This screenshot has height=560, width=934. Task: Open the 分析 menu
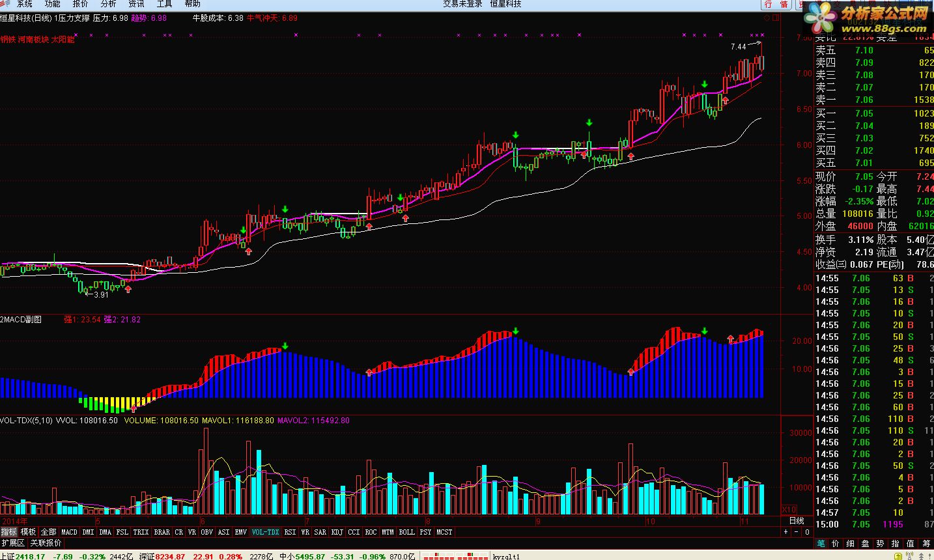tap(108, 4)
